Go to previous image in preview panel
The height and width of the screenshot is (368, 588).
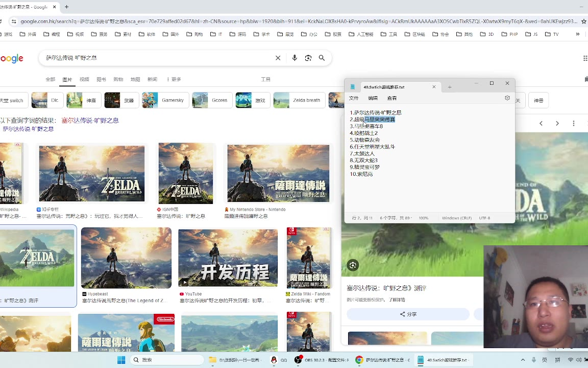click(541, 123)
